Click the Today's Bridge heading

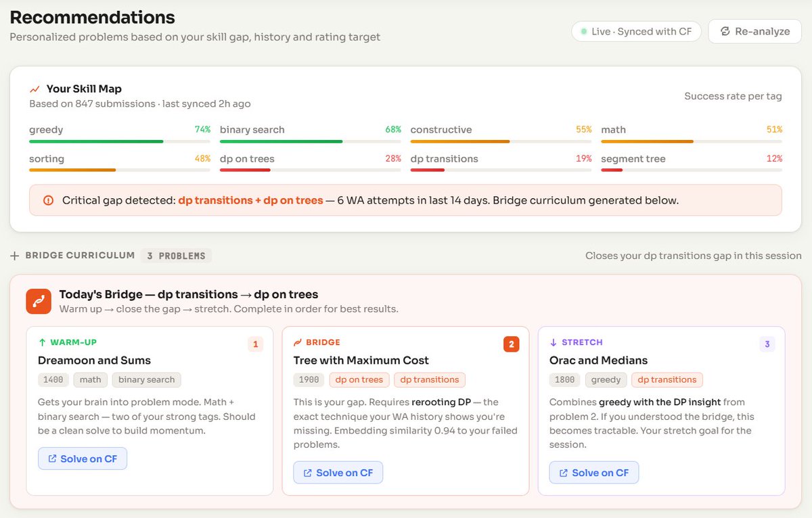coord(189,294)
